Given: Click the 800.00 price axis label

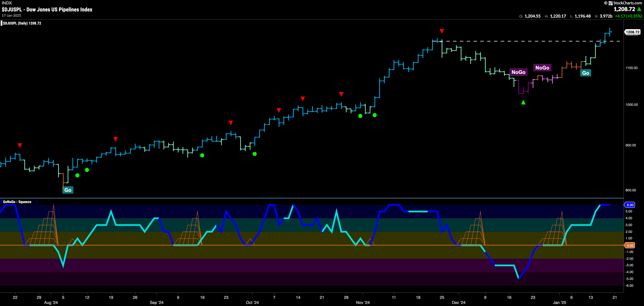Looking at the screenshot, I should pos(631,190).
